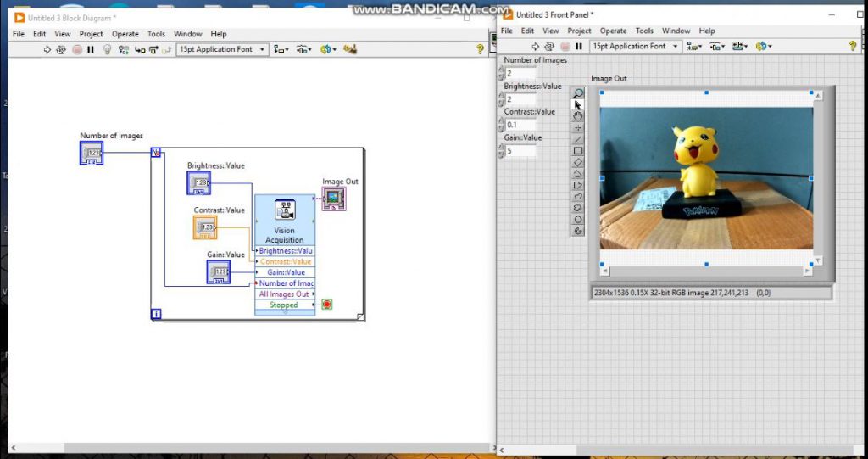Select Freehand Line tool in image palette
868x459 pixels.
point(578,197)
